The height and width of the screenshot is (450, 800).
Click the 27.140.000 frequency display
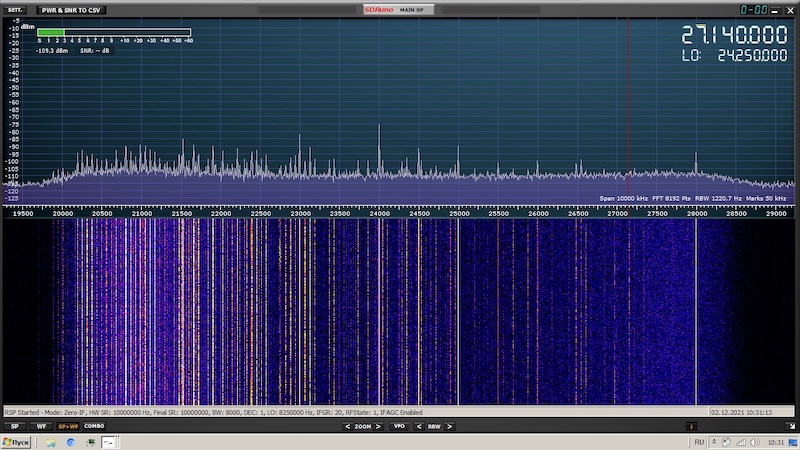[x=734, y=35]
